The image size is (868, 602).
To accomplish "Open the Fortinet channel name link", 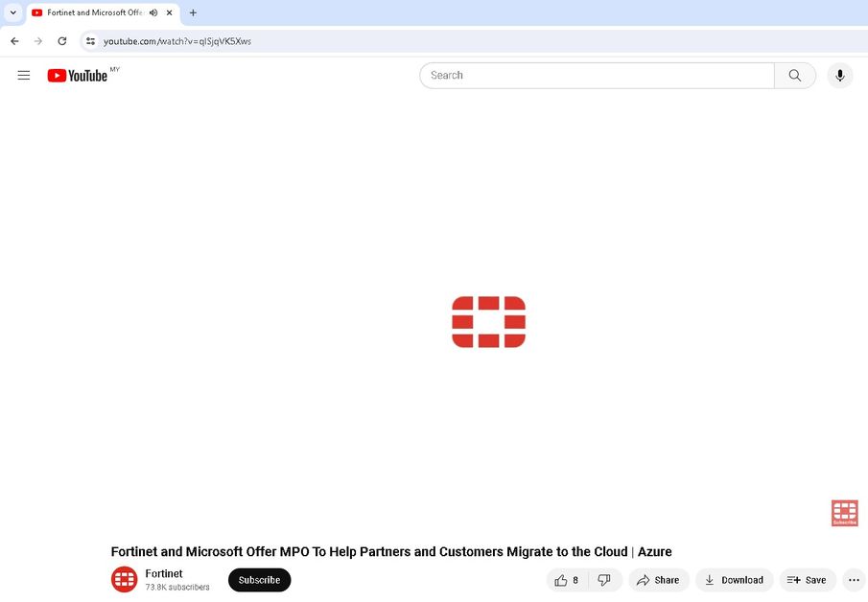I will [x=164, y=574].
